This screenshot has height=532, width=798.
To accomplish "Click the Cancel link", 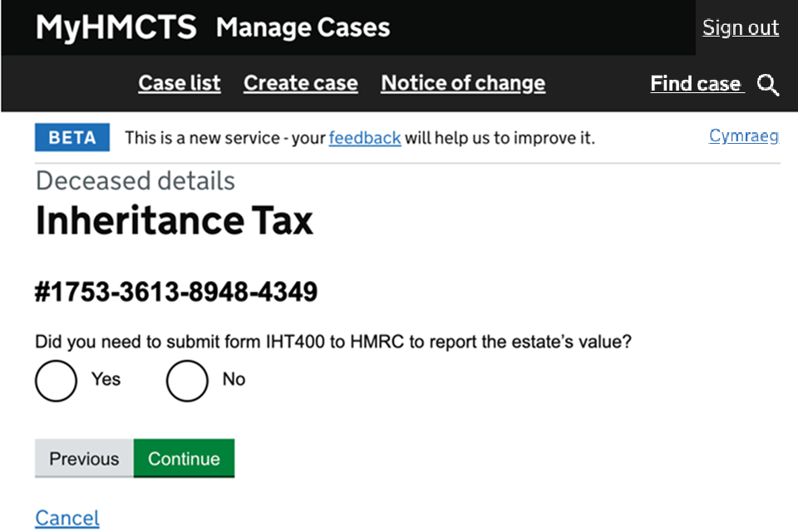I will click(66, 518).
